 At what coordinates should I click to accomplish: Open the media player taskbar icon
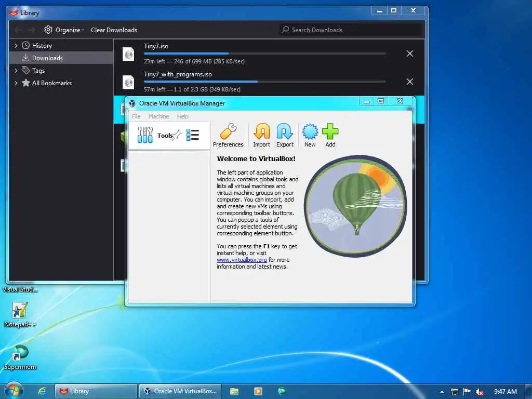258,391
